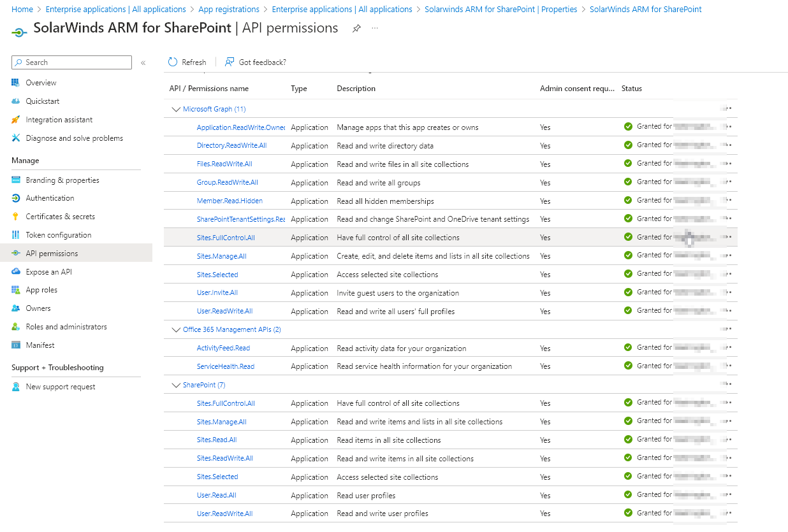Click the Authentication icon in the sidebar
Image resolution: width=788 pixels, height=532 pixels.
16,198
